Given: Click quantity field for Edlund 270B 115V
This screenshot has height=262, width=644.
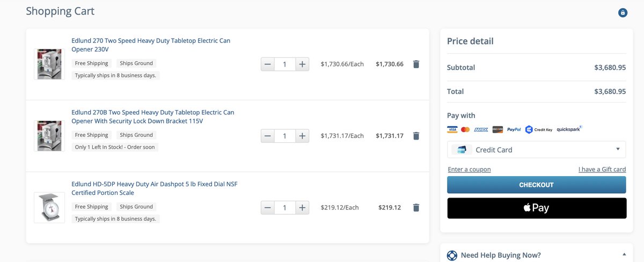Looking at the screenshot, I should coord(285,136).
